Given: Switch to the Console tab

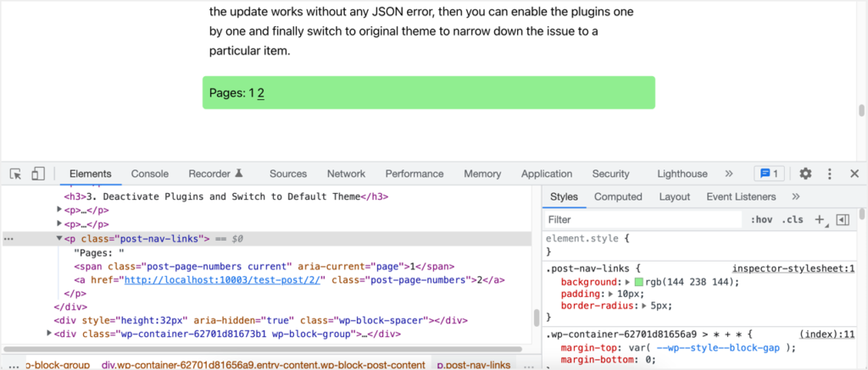Looking at the screenshot, I should 149,174.
